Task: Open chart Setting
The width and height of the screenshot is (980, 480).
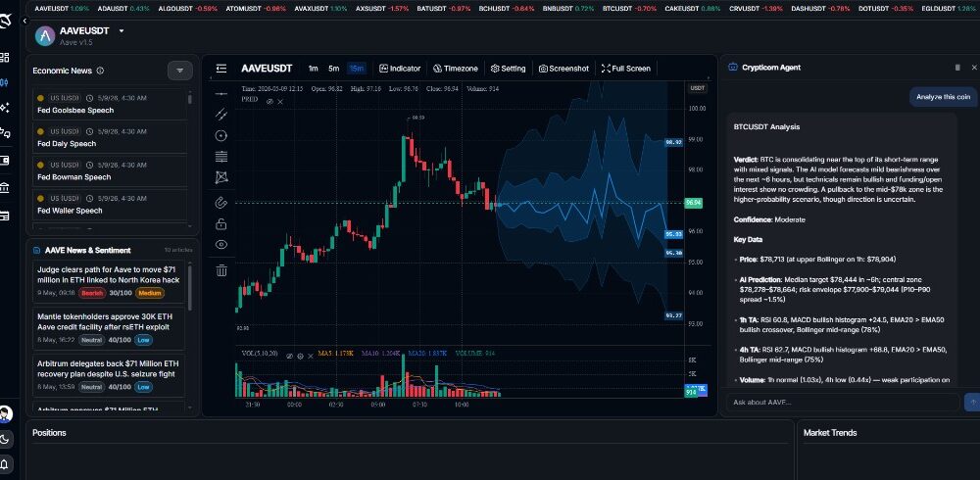Action: tap(508, 69)
